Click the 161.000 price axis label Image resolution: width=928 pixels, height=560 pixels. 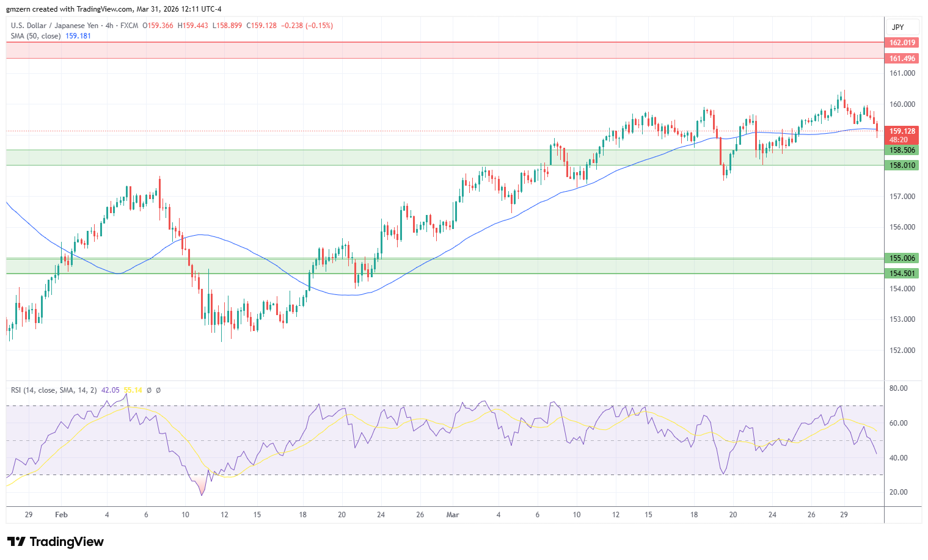pyautogui.click(x=902, y=73)
